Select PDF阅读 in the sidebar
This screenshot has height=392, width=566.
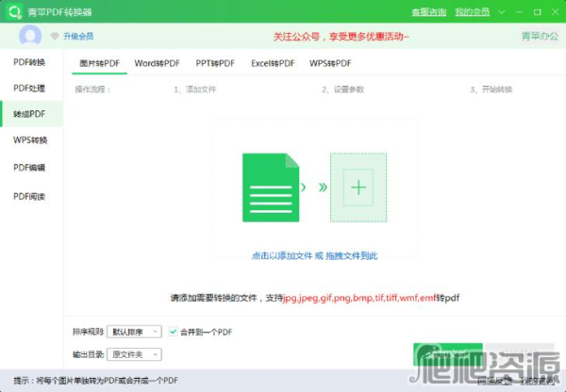coord(29,197)
